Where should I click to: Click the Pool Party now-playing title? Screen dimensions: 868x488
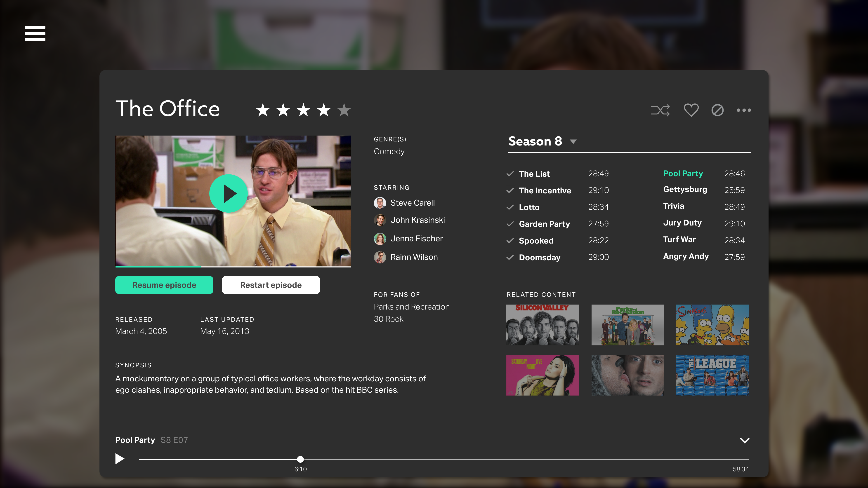135,440
